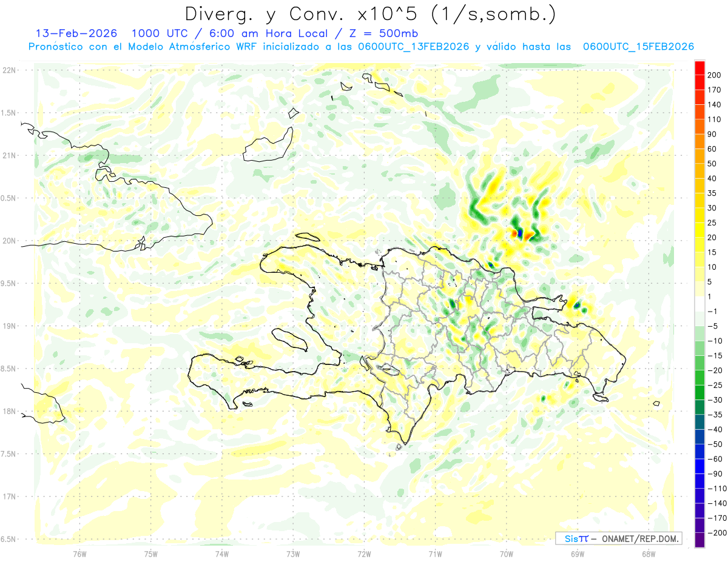728x562 pixels.
Task: Click the 'Z = 500mb' level label
Action: 382,33
